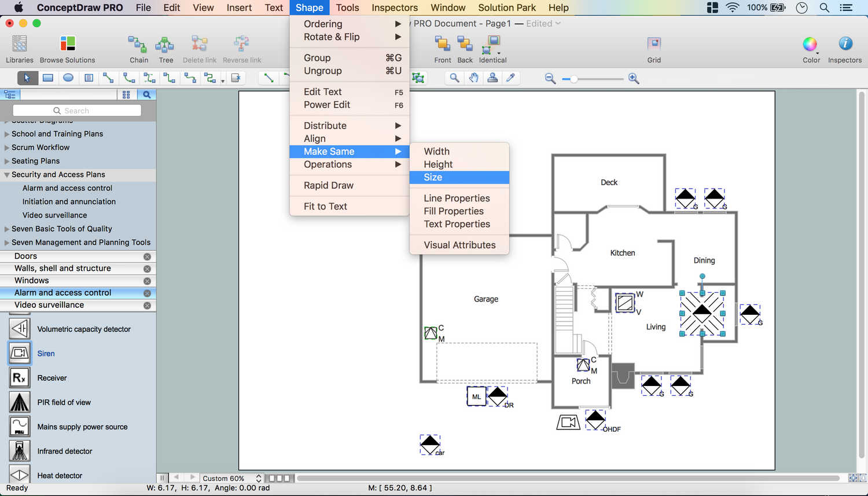Expand the Seating Plans category
The width and height of the screenshot is (868, 496).
(x=7, y=161)
